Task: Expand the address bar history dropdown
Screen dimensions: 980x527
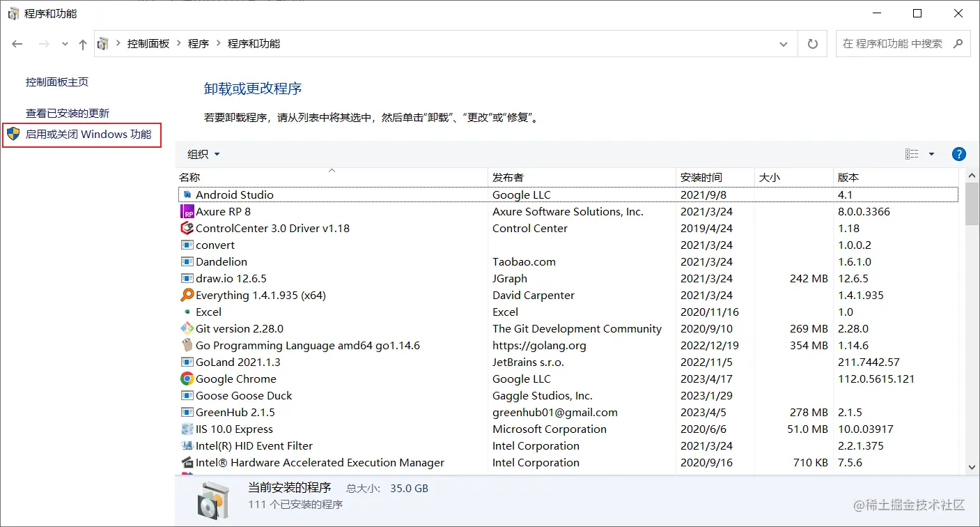Action: [x=784, y=44]
